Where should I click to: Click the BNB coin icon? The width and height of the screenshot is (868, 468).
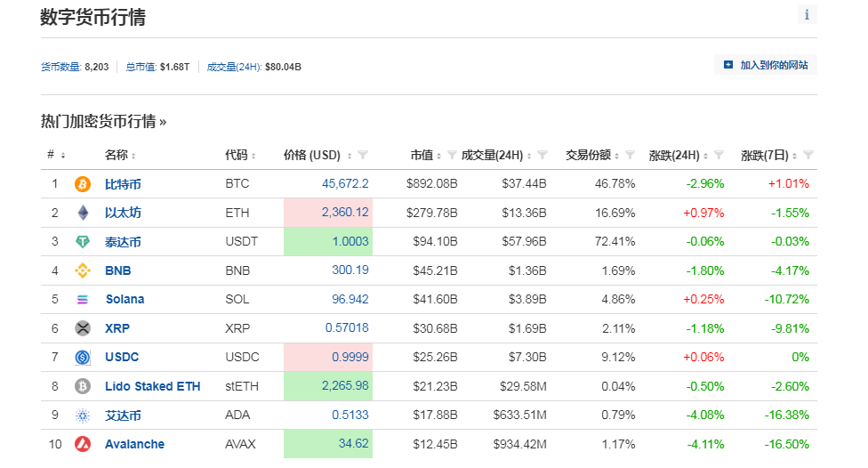[83, 270]
